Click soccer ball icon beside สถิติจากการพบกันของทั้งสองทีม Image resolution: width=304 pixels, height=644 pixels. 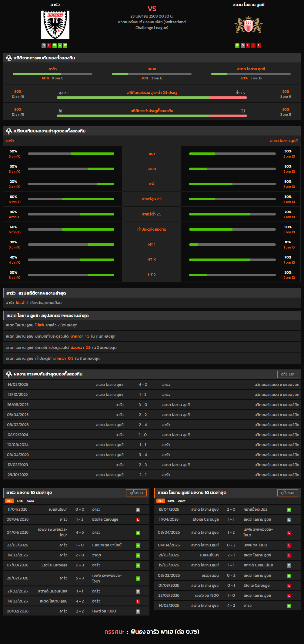[9, 58]
